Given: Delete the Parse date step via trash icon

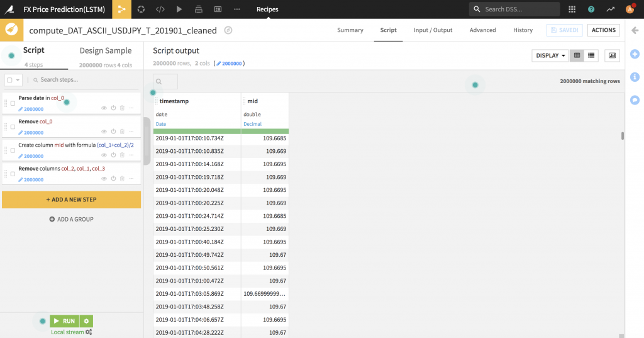Looking at the screenshot, I should tap(122, 108).
